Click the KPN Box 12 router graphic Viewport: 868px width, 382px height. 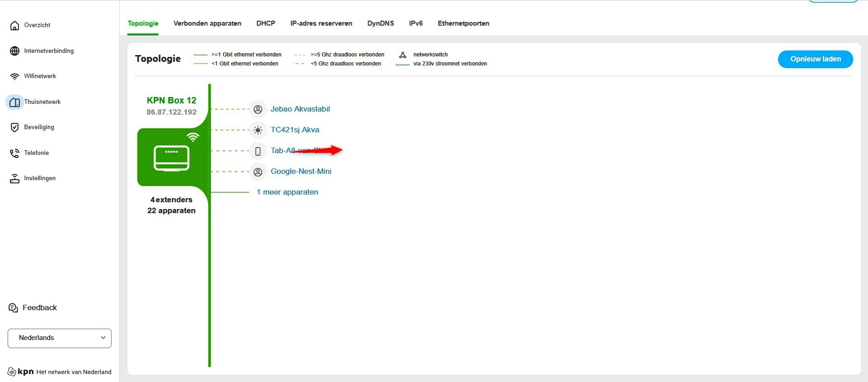[x=171, y=158]
